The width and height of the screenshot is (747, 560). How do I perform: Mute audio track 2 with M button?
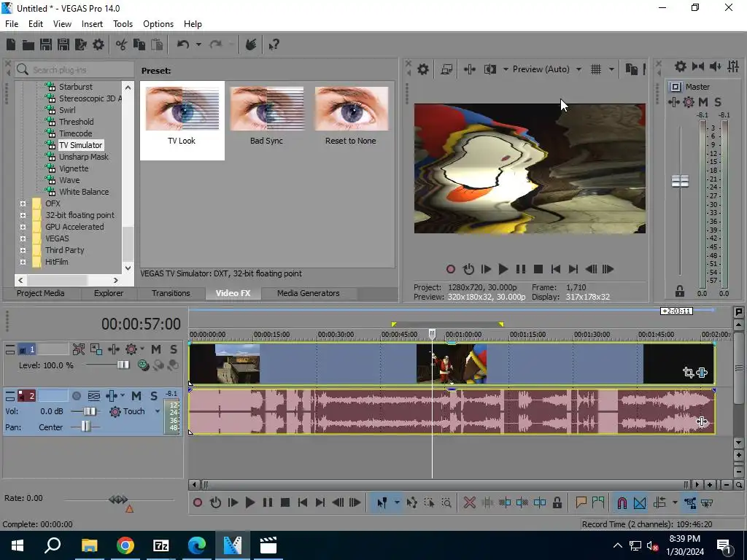coord(136,396)
